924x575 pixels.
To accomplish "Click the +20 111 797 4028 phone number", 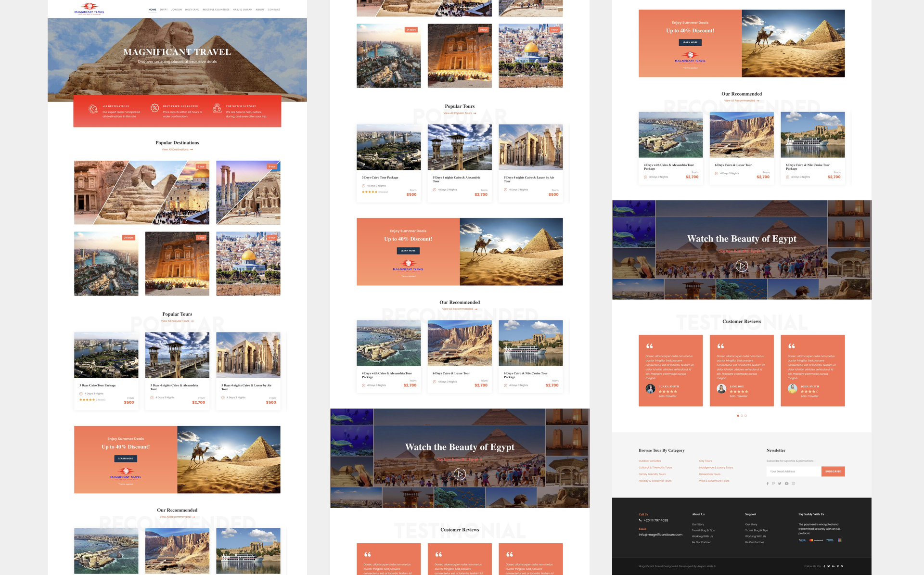I will pyautogui.click(x=656, y=520).
